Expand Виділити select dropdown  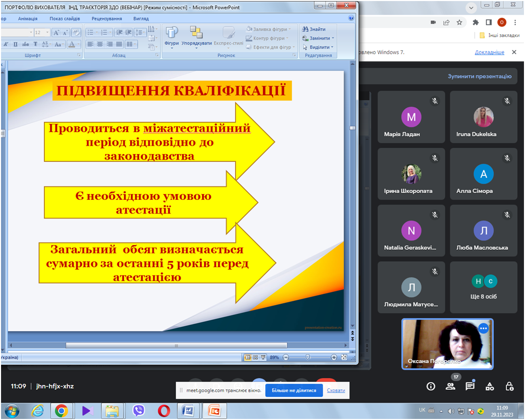coord(332,47)
